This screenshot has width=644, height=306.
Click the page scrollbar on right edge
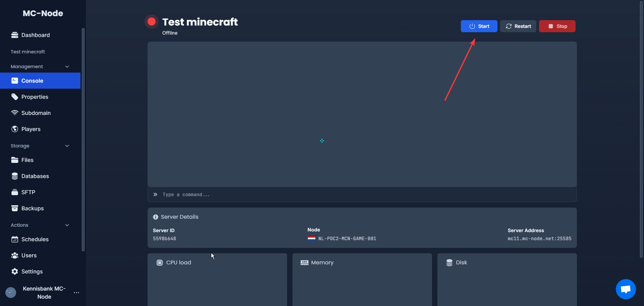pos(641,129)
